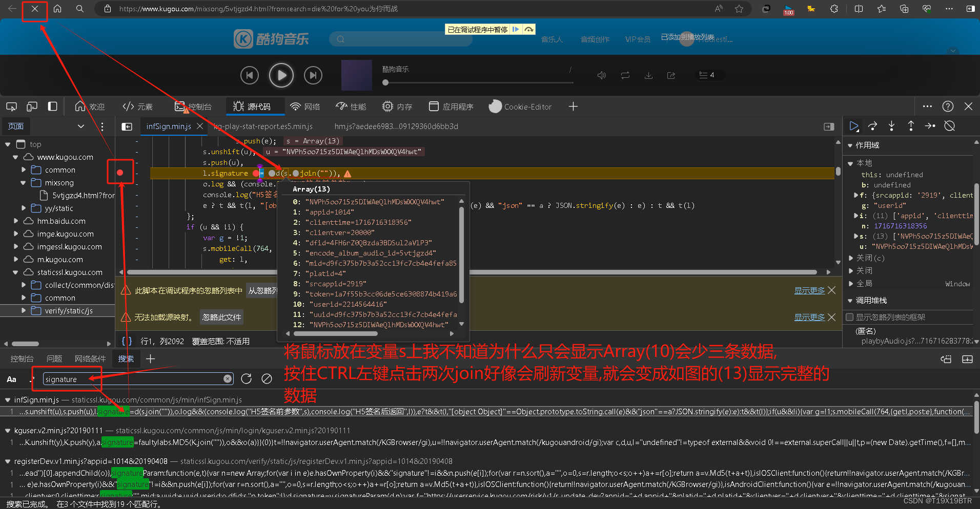Refresh the signature search results

tap(247, 379)
